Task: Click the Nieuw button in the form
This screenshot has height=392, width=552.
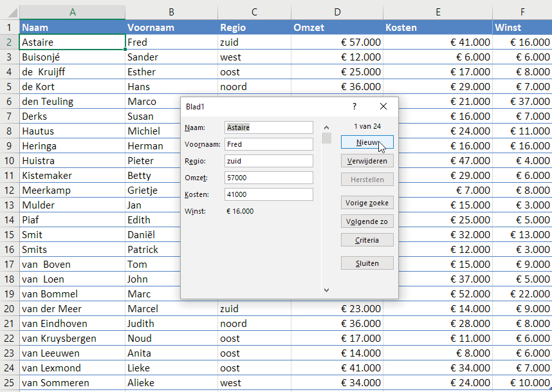Action: 367,142
